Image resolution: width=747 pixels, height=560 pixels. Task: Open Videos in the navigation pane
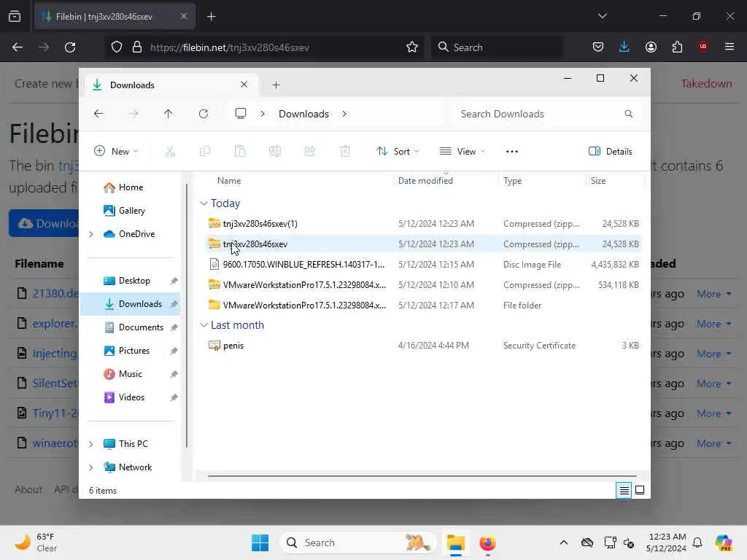130,397
